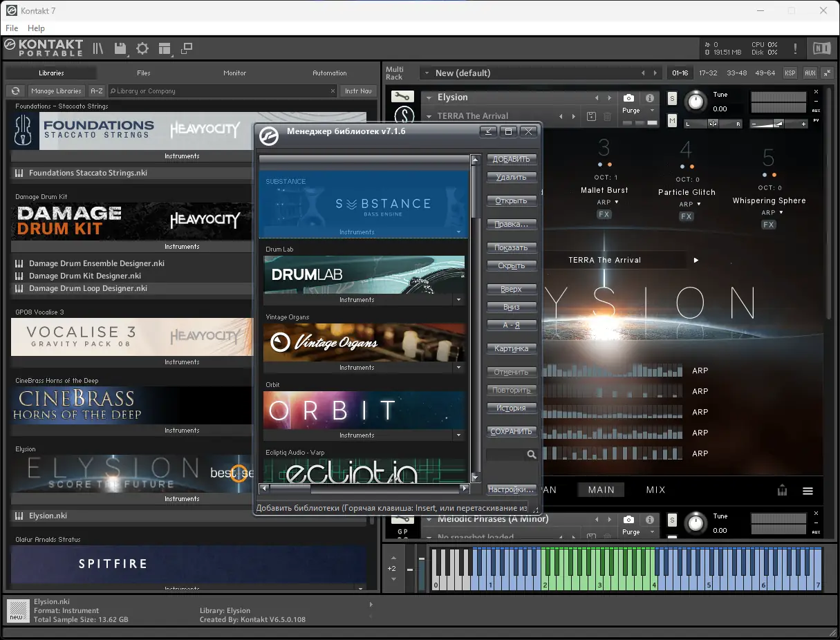Expand the Vintage Organs Instruments dropdown arrow
The image size is (840, 640).
coord(459,368)
